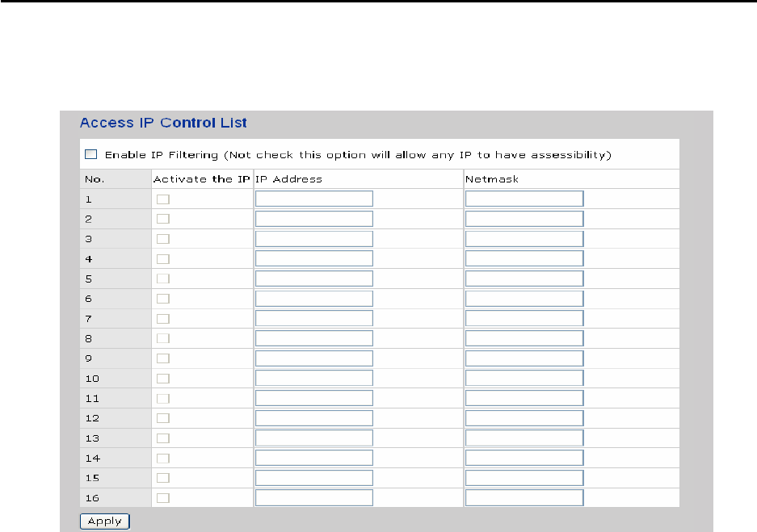This screenshot has width=757, height=532.
Task: Enable the IP Filtering checkbox
Action: [x=90, y=154]
